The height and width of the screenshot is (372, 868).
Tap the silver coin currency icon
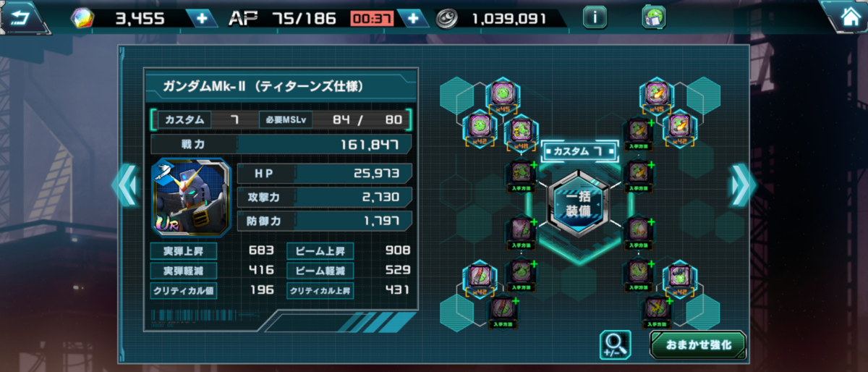449,19
